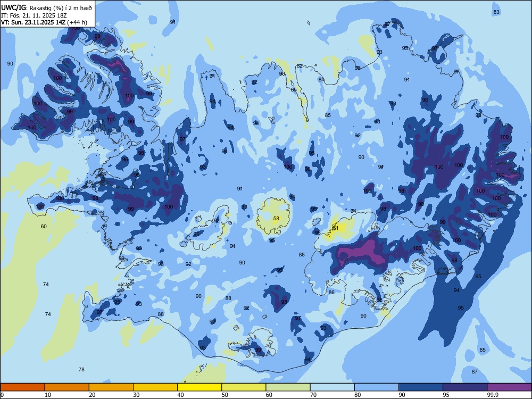
Task: Click the '86' humidity value in the southeast
Action: pyautogui.click(x=331, y=292)
